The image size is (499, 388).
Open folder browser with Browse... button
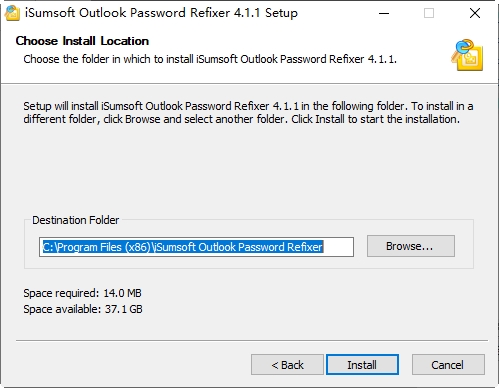pos(411,246)
